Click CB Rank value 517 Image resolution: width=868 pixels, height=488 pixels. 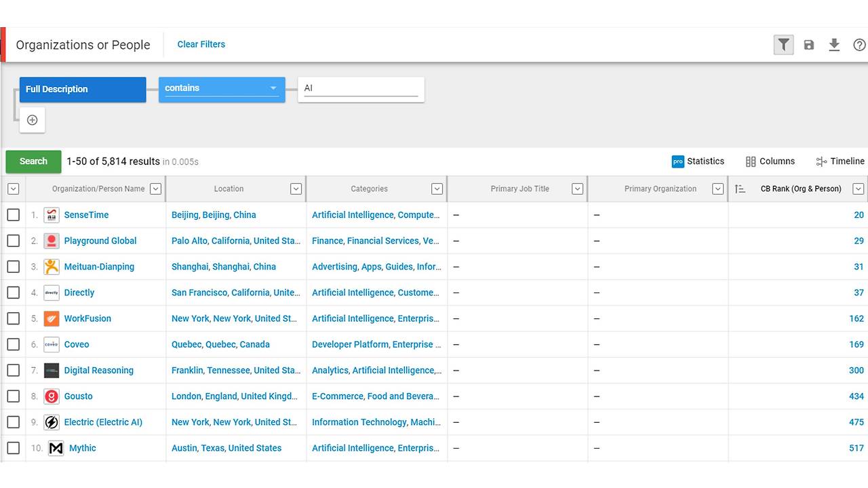(856, 448)
